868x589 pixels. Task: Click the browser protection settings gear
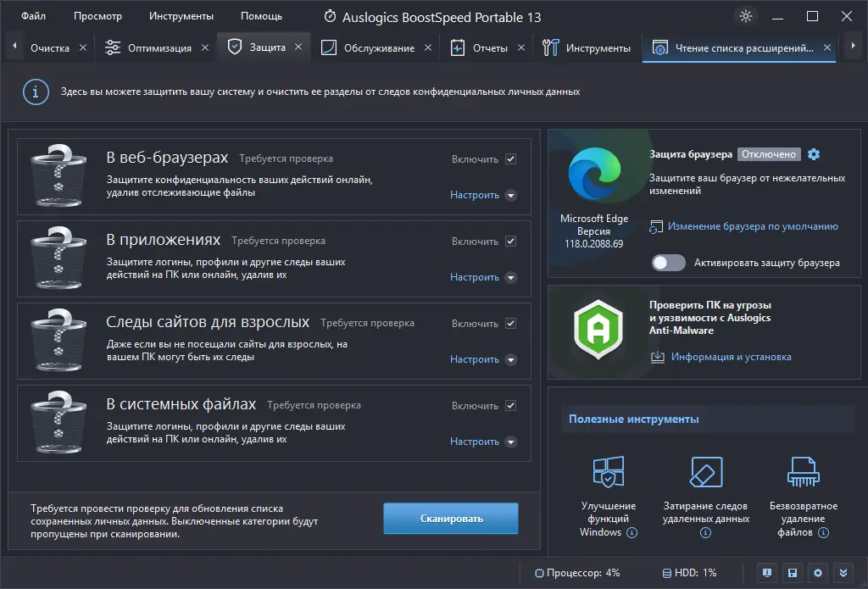[x=814, y=154]
